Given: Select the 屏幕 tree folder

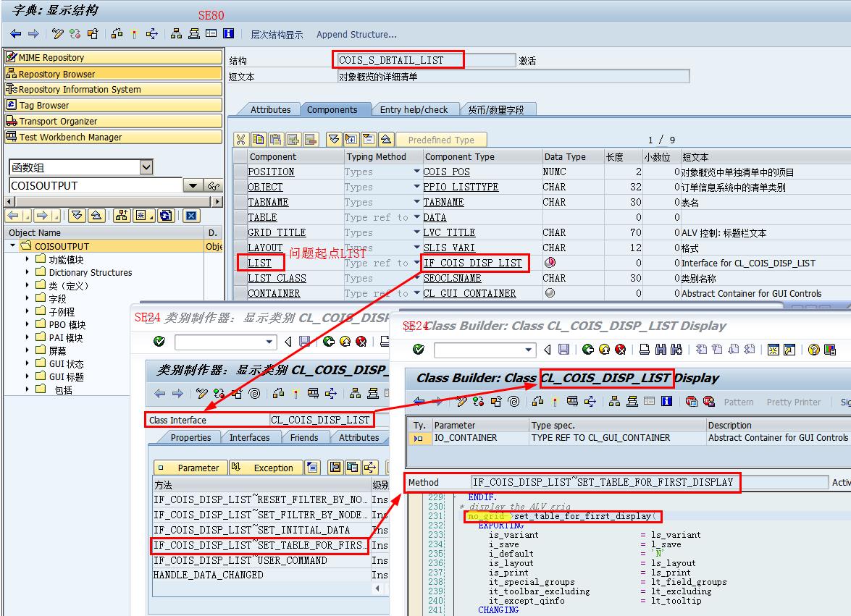Looking at the screenshot, I should [x=57, y=351].
